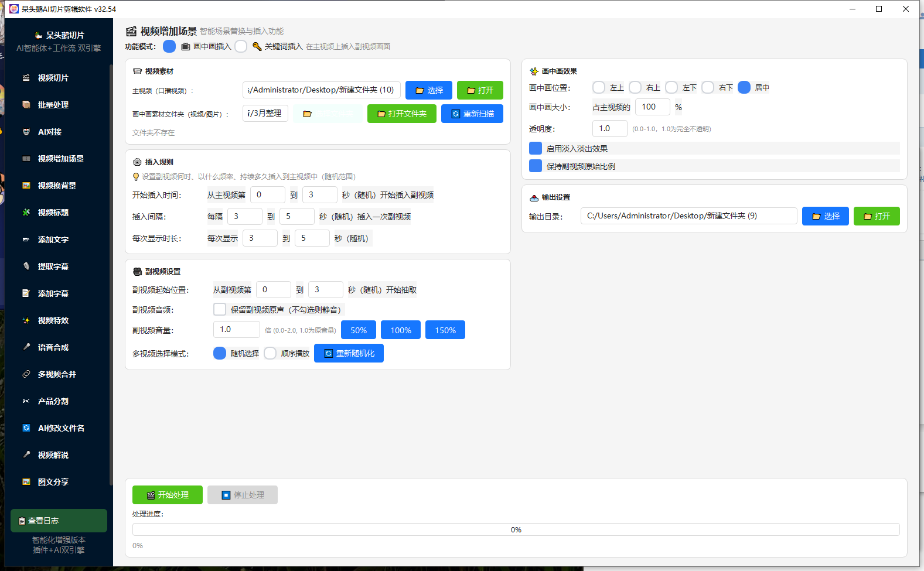
Task: Toggle 启用淡入淡出效果 checkbox
Action: click(536, 148)
